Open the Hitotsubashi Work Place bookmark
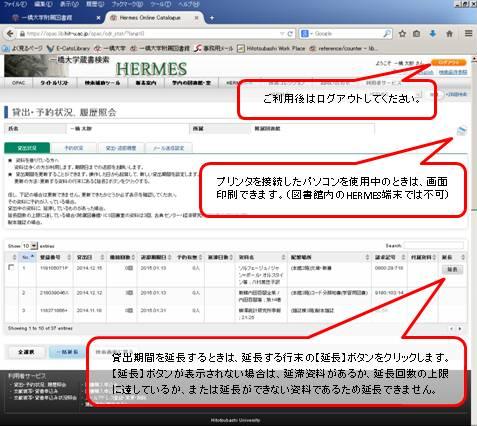 pyautogui.click(x=271, y=48)
